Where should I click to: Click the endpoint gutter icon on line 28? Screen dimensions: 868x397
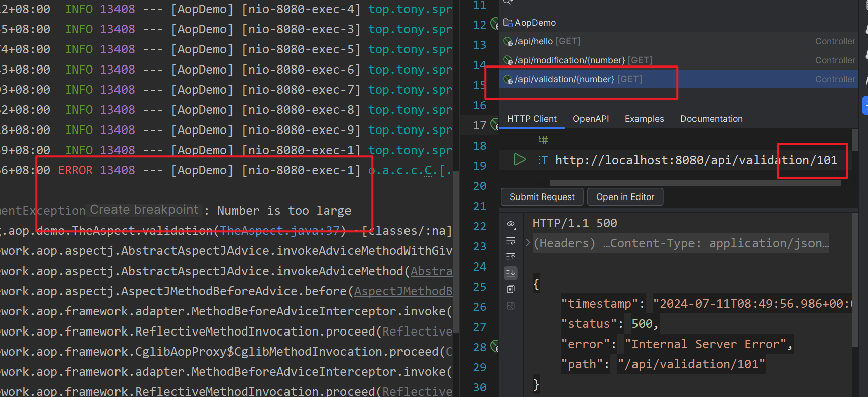tap(495, 346)
